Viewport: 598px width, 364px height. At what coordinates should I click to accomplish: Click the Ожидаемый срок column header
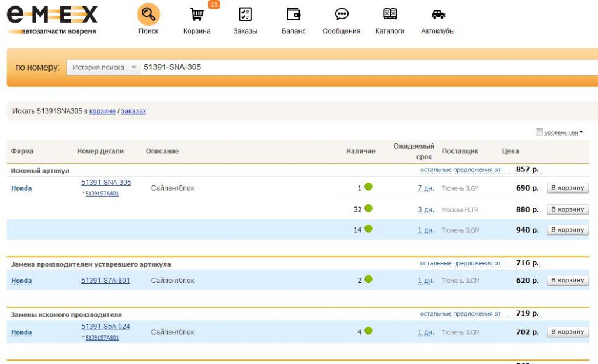coord(414,152)
